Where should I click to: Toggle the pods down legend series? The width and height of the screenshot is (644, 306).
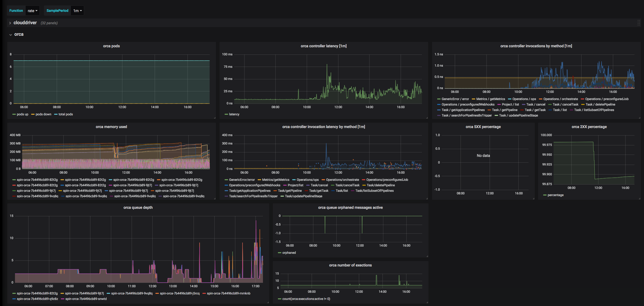pyautogui.click(x=43, y=114)
